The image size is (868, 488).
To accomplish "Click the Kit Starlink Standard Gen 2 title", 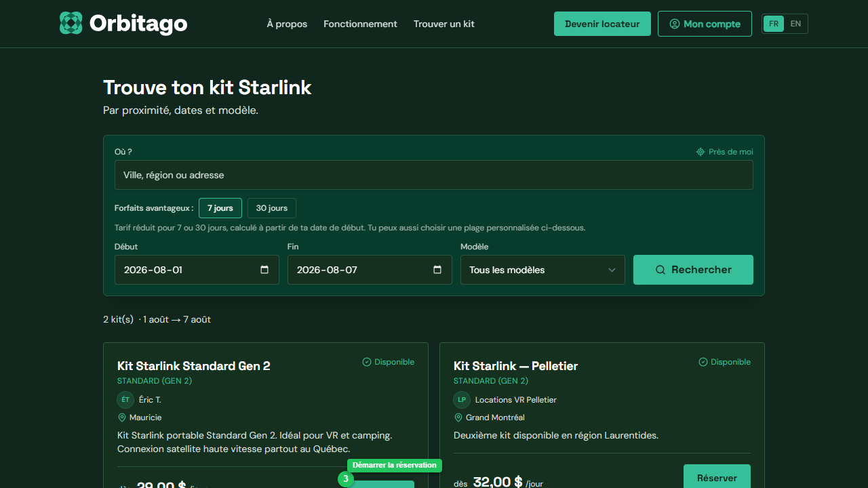I will coord(194,366).
